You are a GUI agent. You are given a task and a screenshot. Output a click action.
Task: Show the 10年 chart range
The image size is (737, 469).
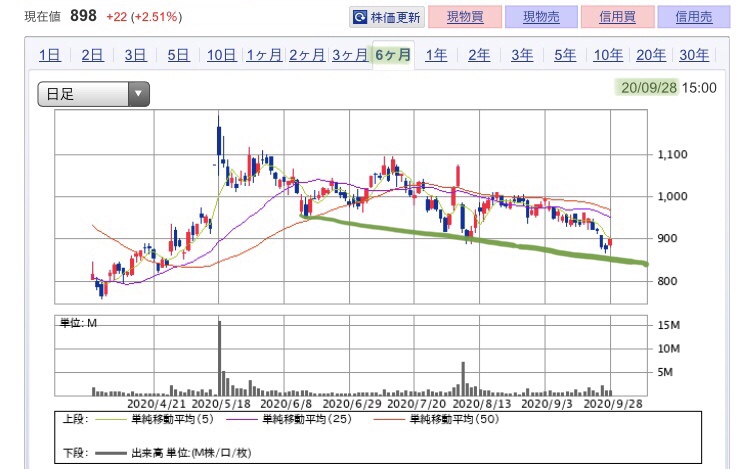tap(608, 55)
